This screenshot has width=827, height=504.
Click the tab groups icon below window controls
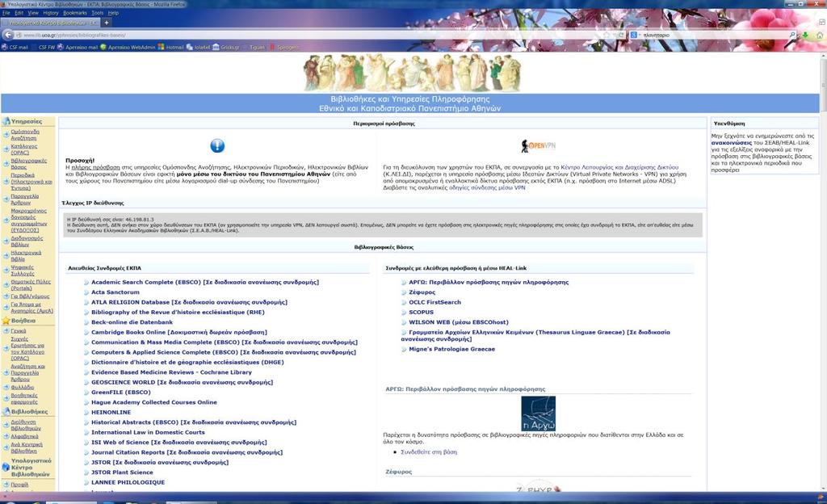[x=821, y=22]
